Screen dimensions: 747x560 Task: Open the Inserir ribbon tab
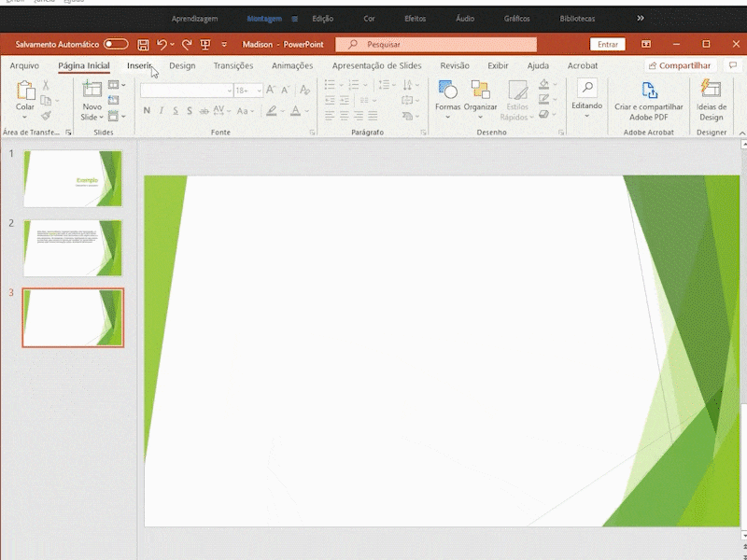click(x=139, y=65)
